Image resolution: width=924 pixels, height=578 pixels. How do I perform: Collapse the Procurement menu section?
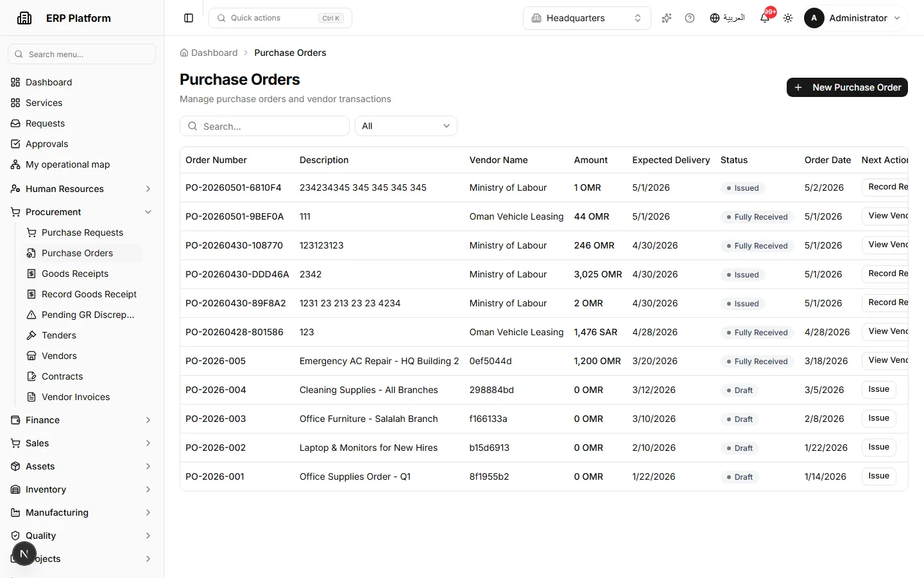pos(82,212)
